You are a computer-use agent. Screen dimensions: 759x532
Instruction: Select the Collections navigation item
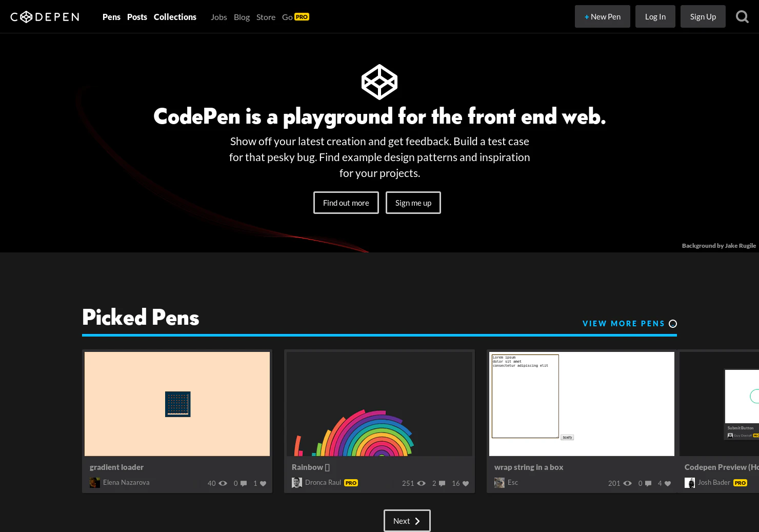[175, 17]
